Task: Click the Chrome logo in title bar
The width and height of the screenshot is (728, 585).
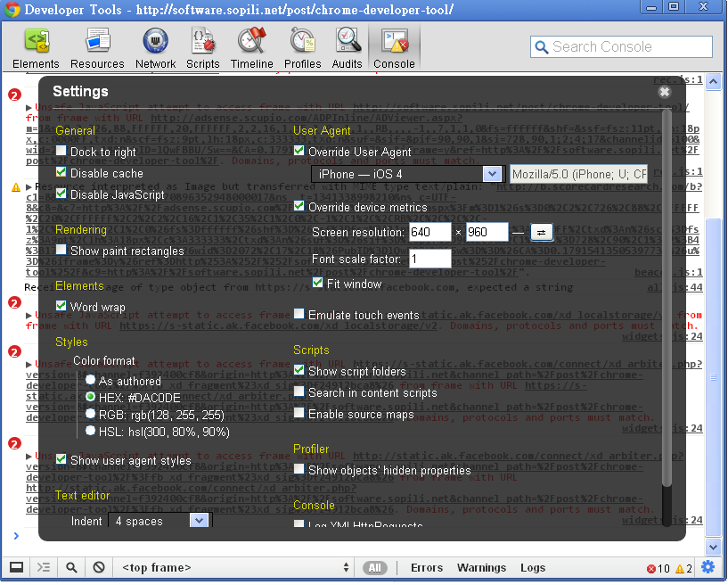Action: (12, 9)
